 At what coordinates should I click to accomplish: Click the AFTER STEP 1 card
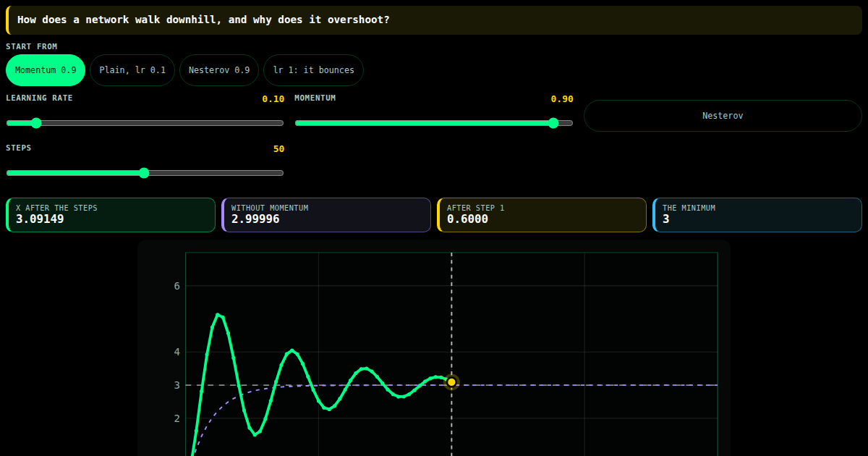click(x=542, y=215)
